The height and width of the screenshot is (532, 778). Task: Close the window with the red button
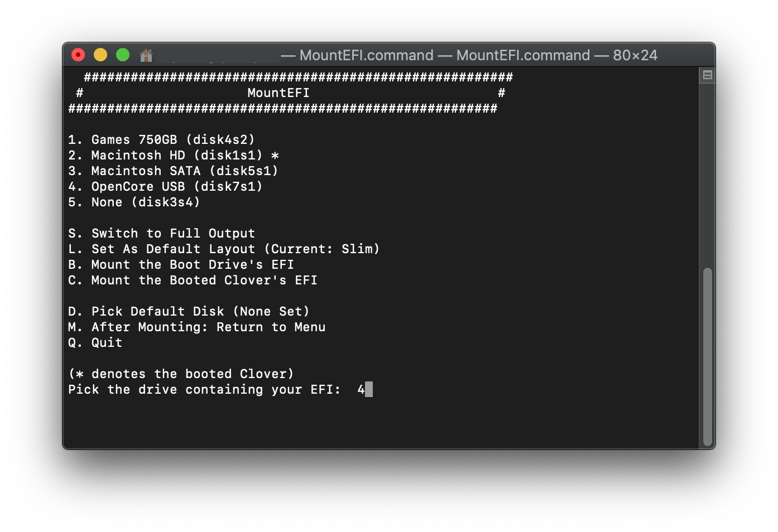[x=78, y=55]
